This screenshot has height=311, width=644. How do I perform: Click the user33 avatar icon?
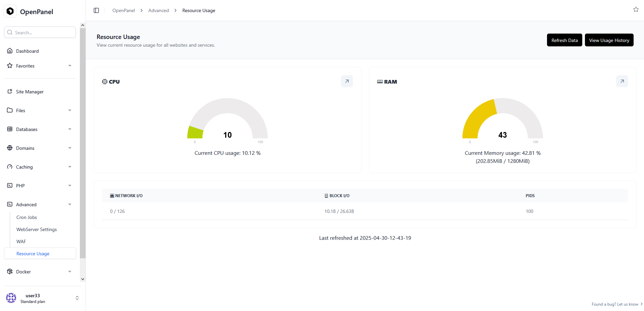[x=11, y=298]
